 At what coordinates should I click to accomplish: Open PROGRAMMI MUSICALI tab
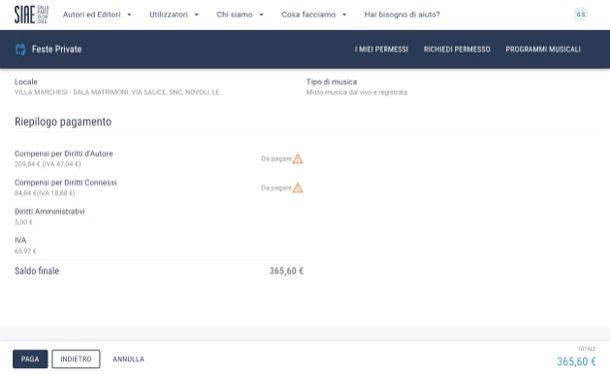point(543,49)
